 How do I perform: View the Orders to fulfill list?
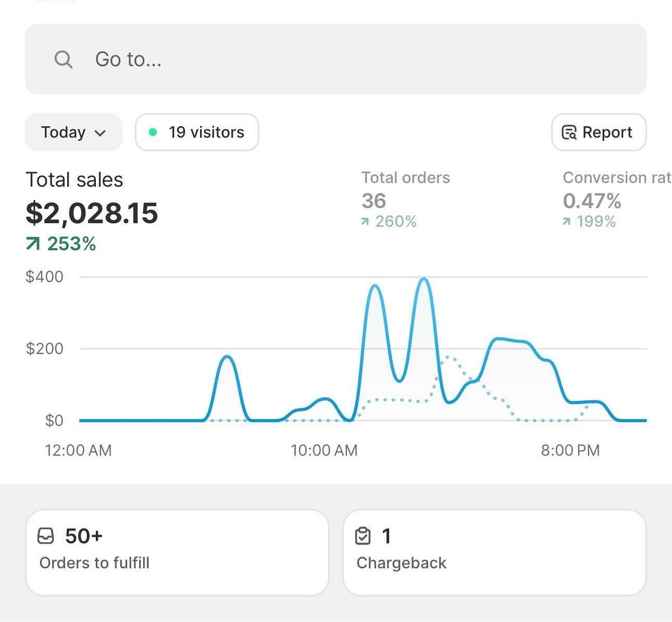tap(177, 551)
